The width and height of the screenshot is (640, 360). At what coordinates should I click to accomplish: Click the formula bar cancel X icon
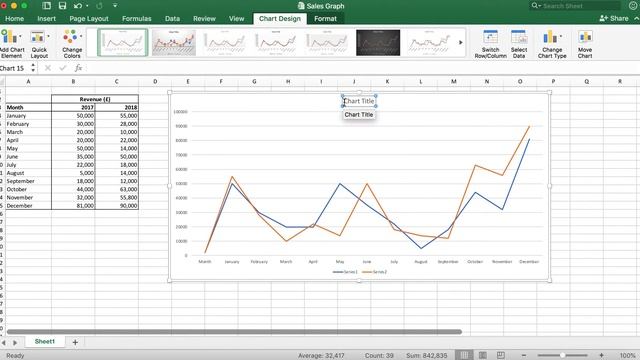[48, 68]
